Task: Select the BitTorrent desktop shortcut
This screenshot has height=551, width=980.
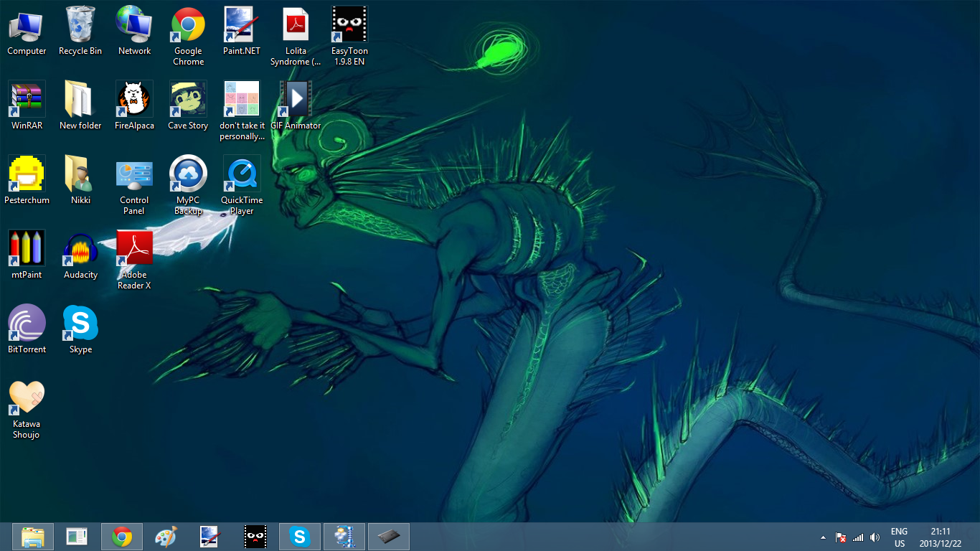Action: click(x=27, y=329)
